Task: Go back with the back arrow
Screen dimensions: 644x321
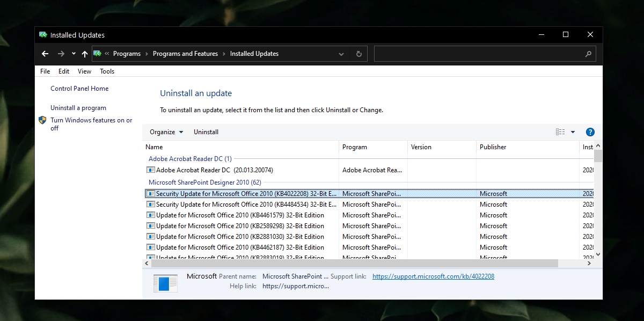Action: click(x=45, y=54)
